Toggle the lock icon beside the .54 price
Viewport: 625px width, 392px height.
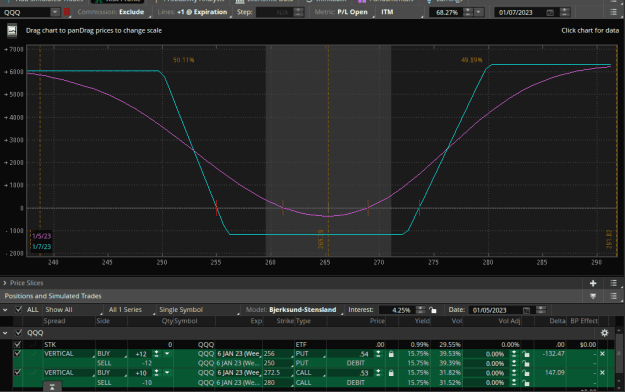tap(391, 354)
